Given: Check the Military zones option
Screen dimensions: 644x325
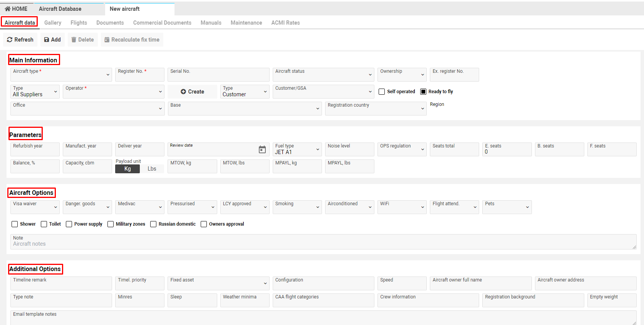Looking at the screenshot, I should point(111,224).
